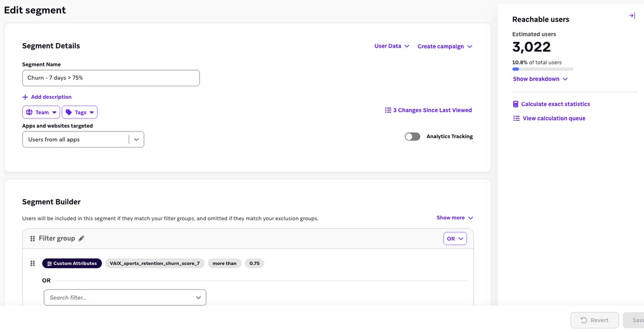Click the Segment Name input field
Screen dimensions: 644x332
point(111,78)
